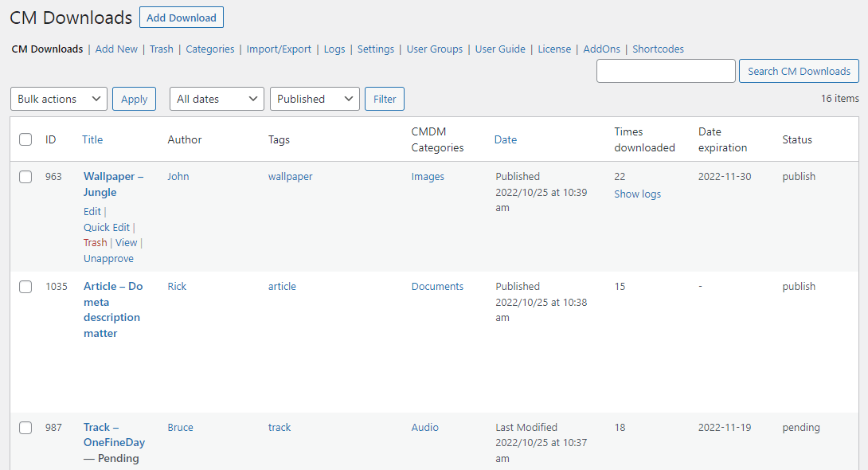
Task: Trash the Wallpaper – Jungle download
Action: point(95,243)
